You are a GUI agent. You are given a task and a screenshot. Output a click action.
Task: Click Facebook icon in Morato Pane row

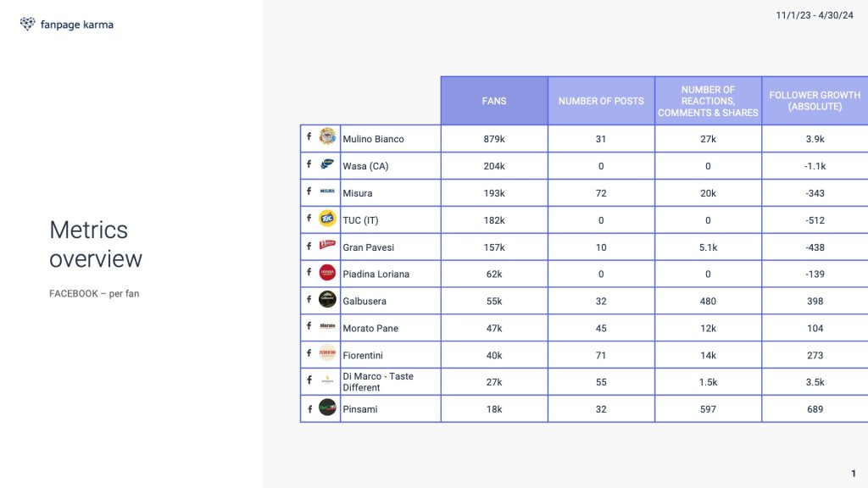click(x=309, y=326)
